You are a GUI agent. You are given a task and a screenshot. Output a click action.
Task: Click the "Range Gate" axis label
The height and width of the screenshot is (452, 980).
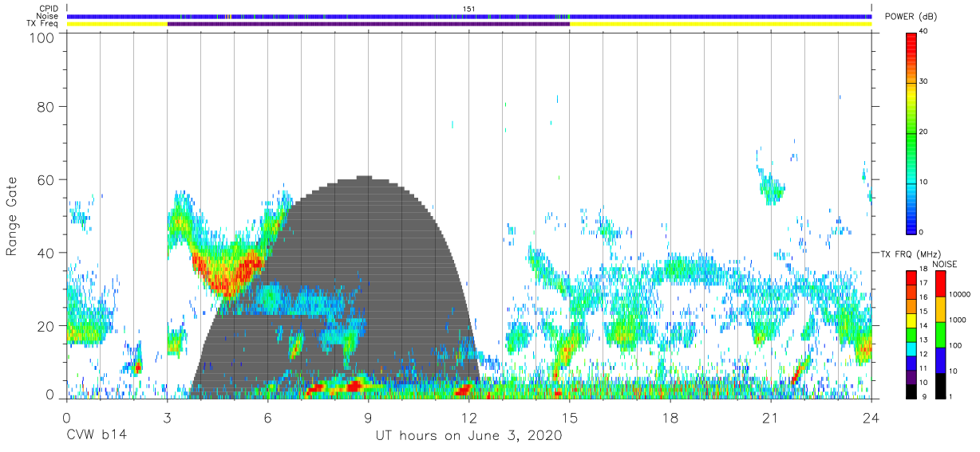pyautogui.click(x=12, y=217)
